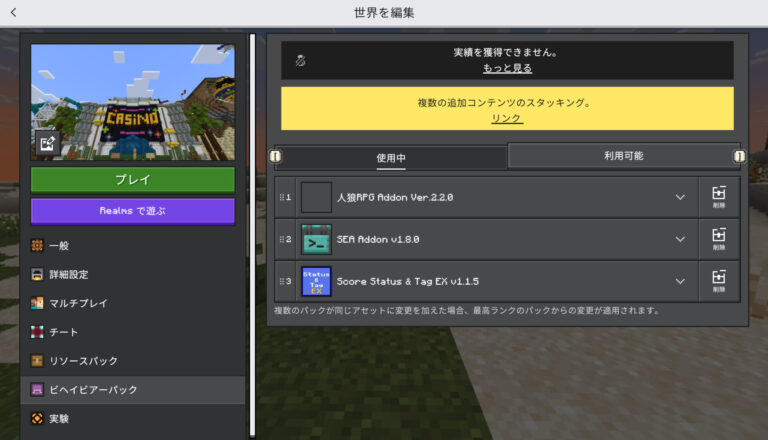Switch to the 利用可能 tab
Viewport: 768px width, 440px height.
624,156
